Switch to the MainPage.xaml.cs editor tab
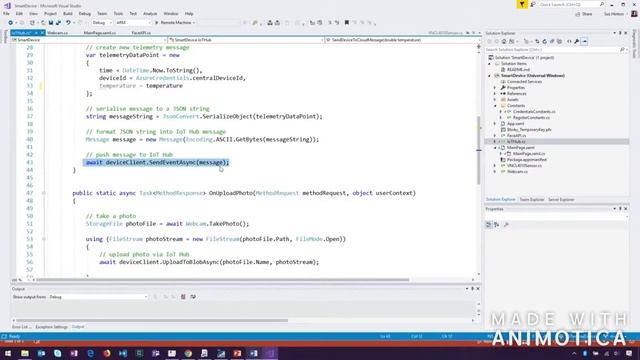 click(100, 33)
